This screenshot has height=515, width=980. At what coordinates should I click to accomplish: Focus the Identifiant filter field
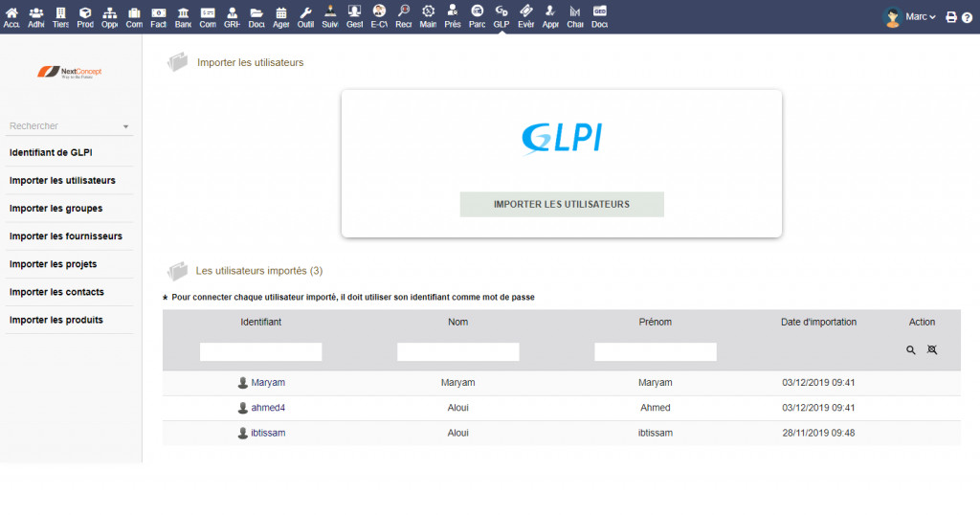(x=260, y=352)
